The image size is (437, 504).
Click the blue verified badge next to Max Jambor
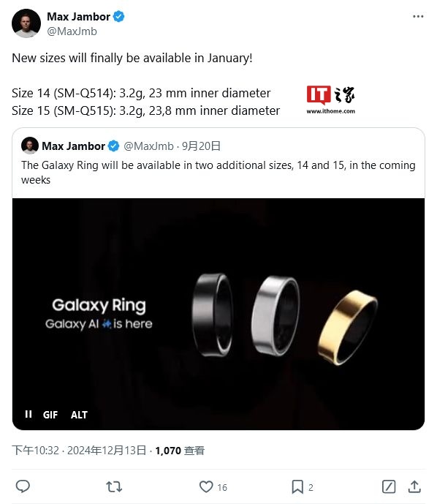click(119, 16)
